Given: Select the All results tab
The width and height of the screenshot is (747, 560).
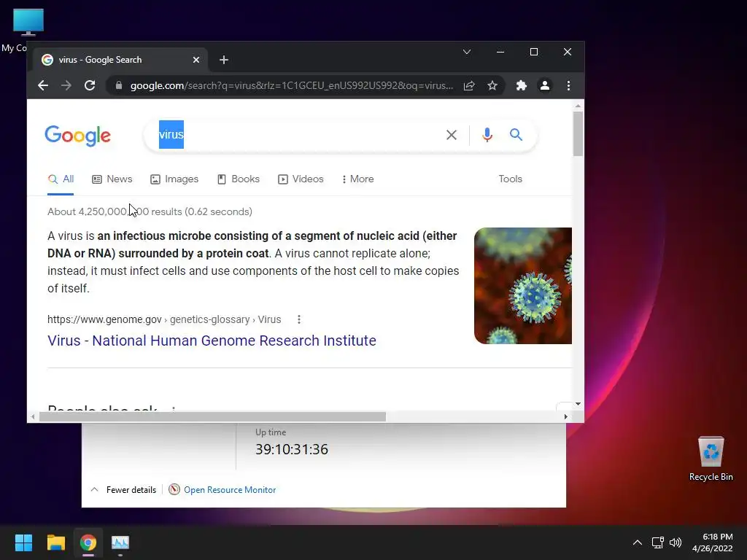Looking at the screenshot, I should (x=61, y=179).
